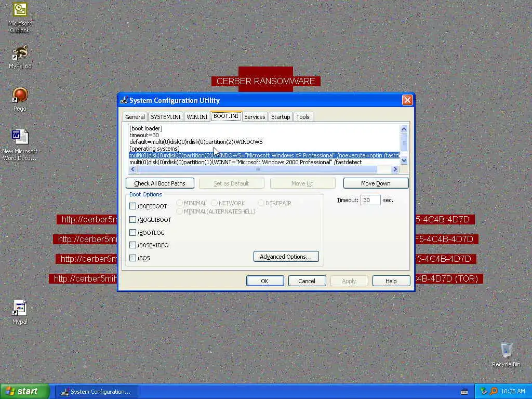Open Advanced Options dialog

[x=286, y=257]
